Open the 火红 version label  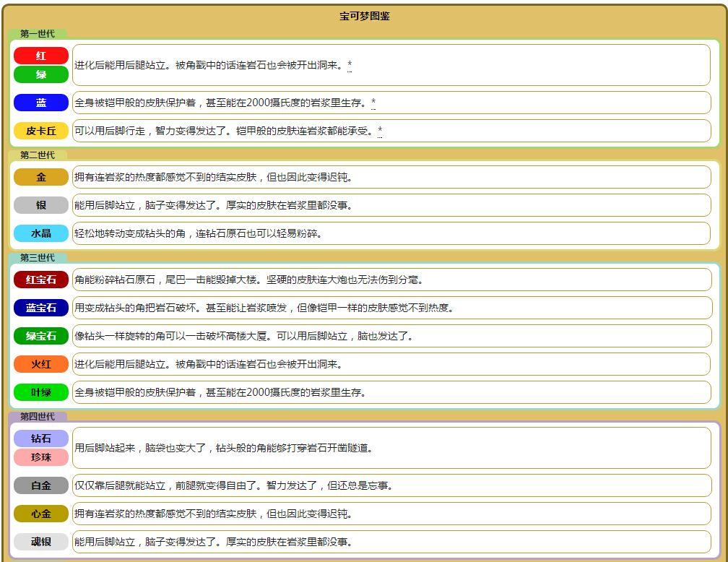click(41, 364)
